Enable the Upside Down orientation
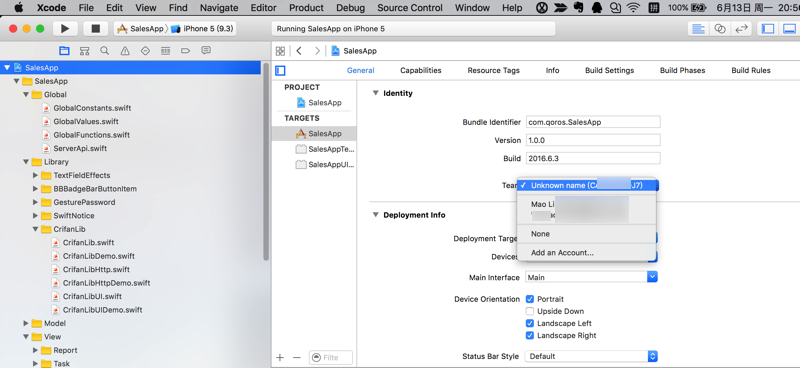 click(530, 311)
